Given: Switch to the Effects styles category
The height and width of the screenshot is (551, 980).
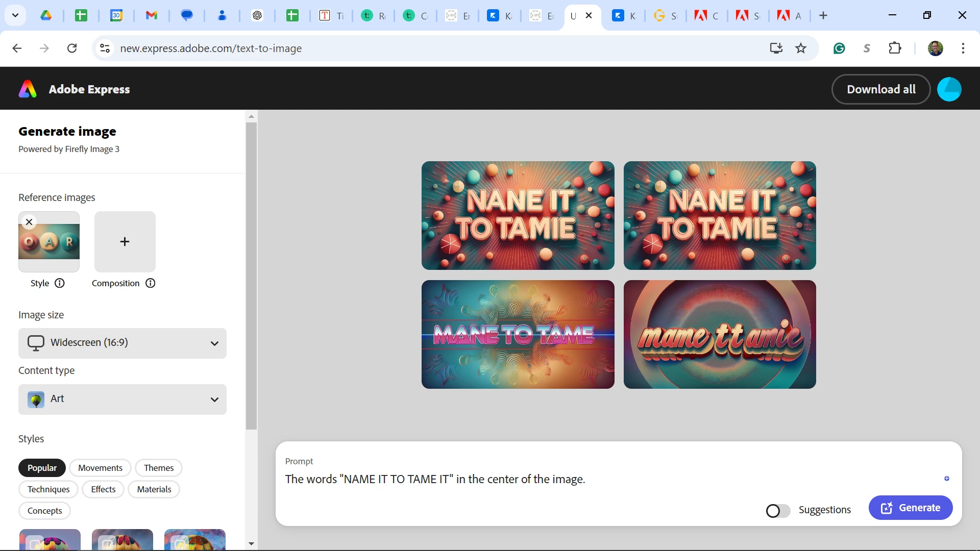Looking at the screenshot, I should tap(103, 489).
